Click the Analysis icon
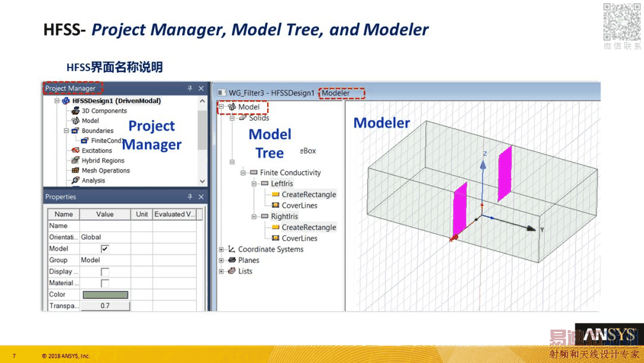This screenshot has height=363, width=644. [x=76, y=180]
